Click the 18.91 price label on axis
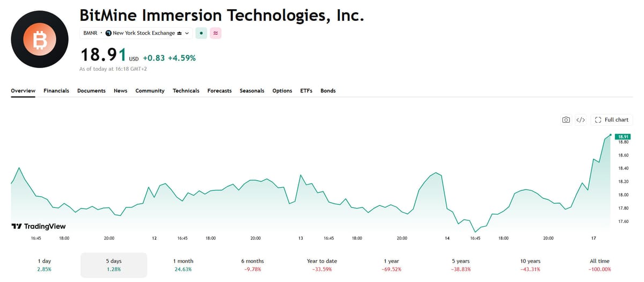 (623, 136)
